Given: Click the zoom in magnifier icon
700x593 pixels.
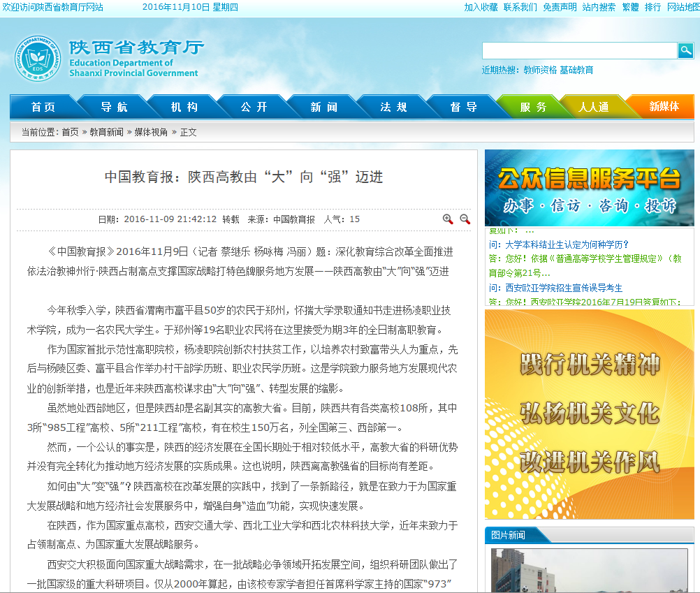Looking at the screenshot, I should pos(448,219).
